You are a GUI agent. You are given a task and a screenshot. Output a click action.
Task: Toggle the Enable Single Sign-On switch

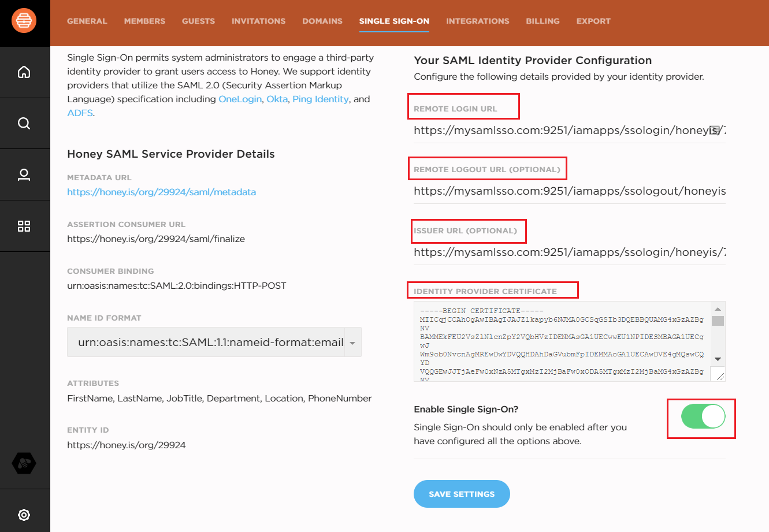703,416
